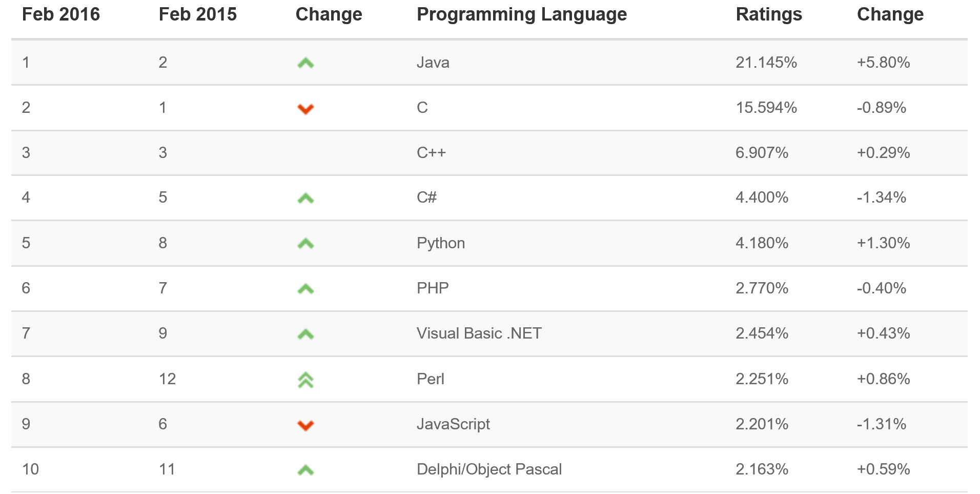Screen dimensions: 980x494
Task: Click Feb 2016 rank 10 in Delphi row
Action: pyautogui.click(x=31, y=469)
